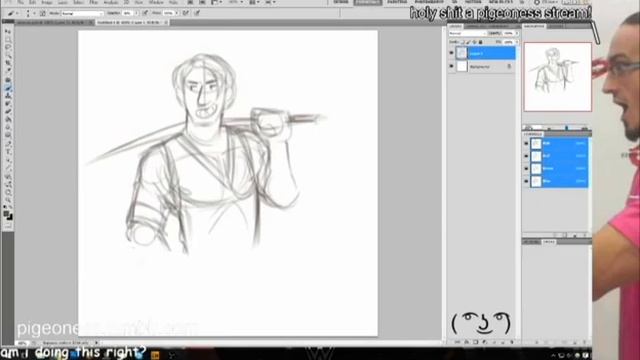Select the highlighted Brush tool
Image resolution: width=640 pixels, height=360 pixels.
tap(8, 89)
